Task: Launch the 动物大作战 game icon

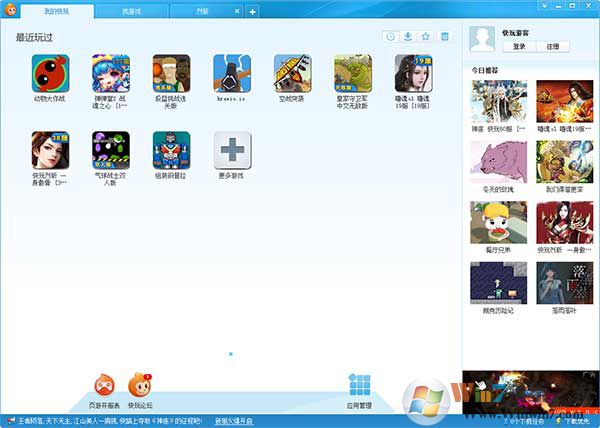Action: [49, 74]
